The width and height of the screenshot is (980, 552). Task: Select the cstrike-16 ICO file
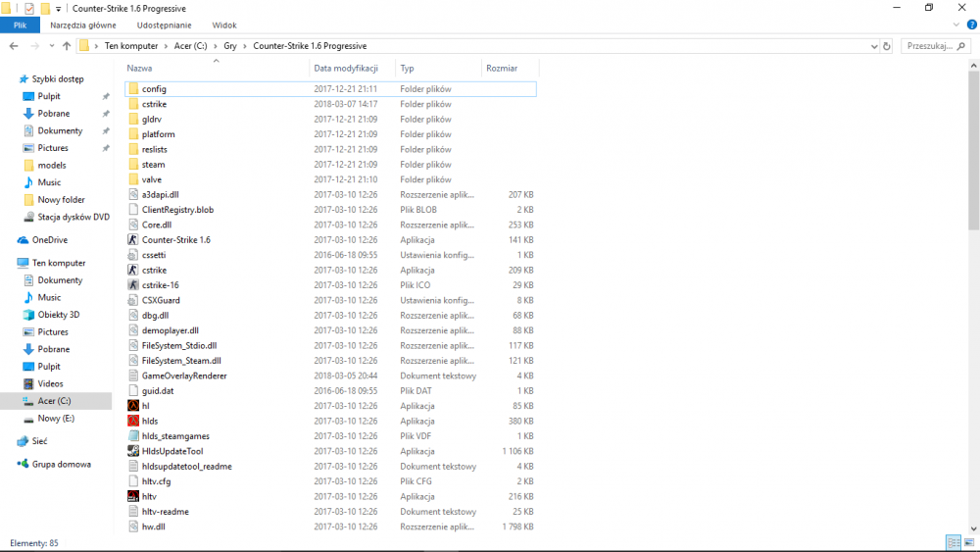(x=160, y=285)
